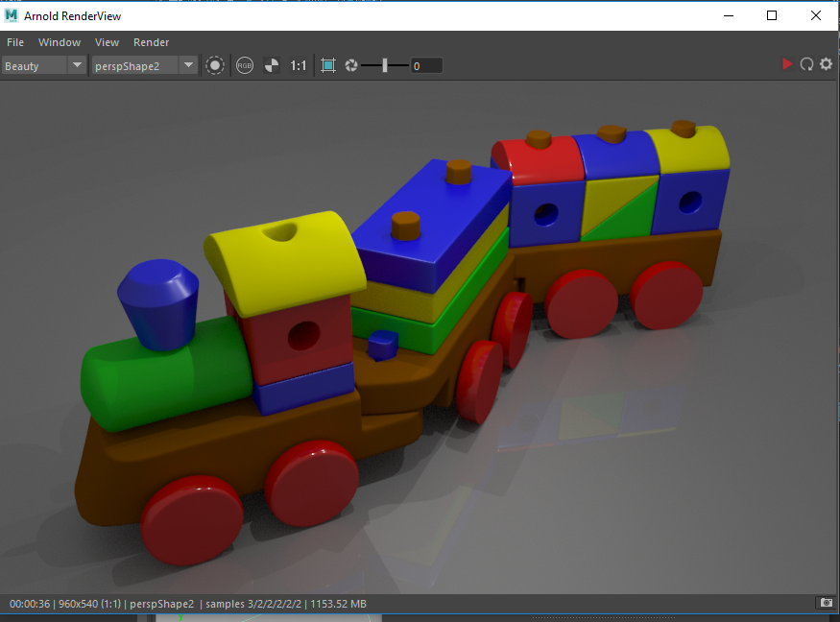Click the isolate selected circle icon

pyautogui.click(x=215, y=65)
